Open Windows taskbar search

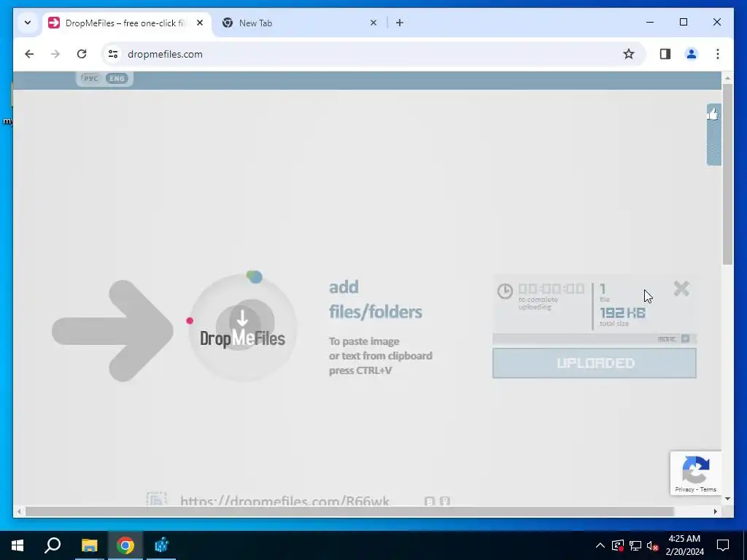53,545
